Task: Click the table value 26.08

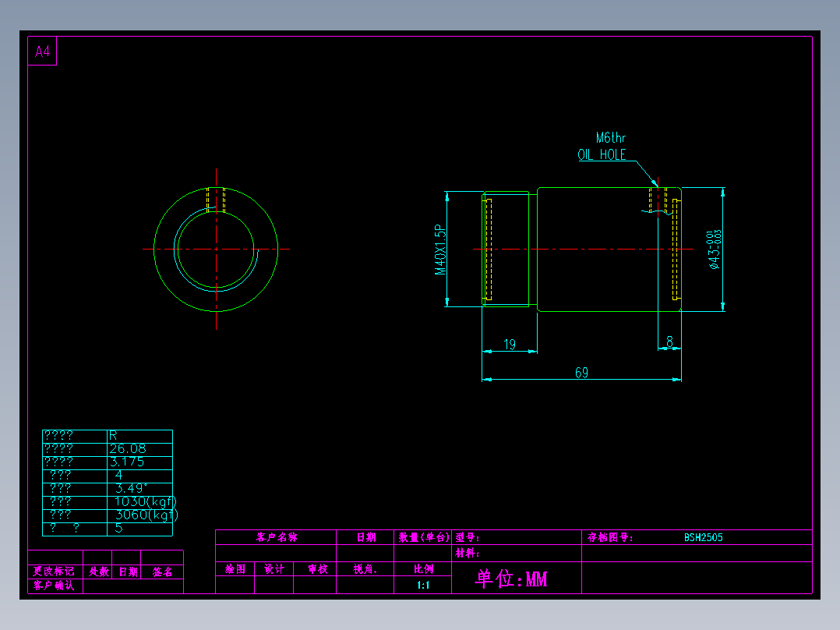Action: 128,449
